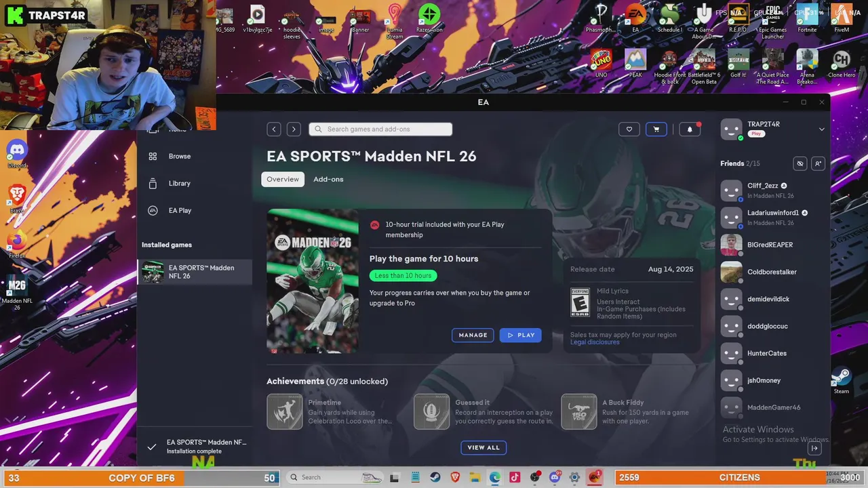Open Steam from the taskbar
Viewport: 868px width, 488px height.
[435, 477]
